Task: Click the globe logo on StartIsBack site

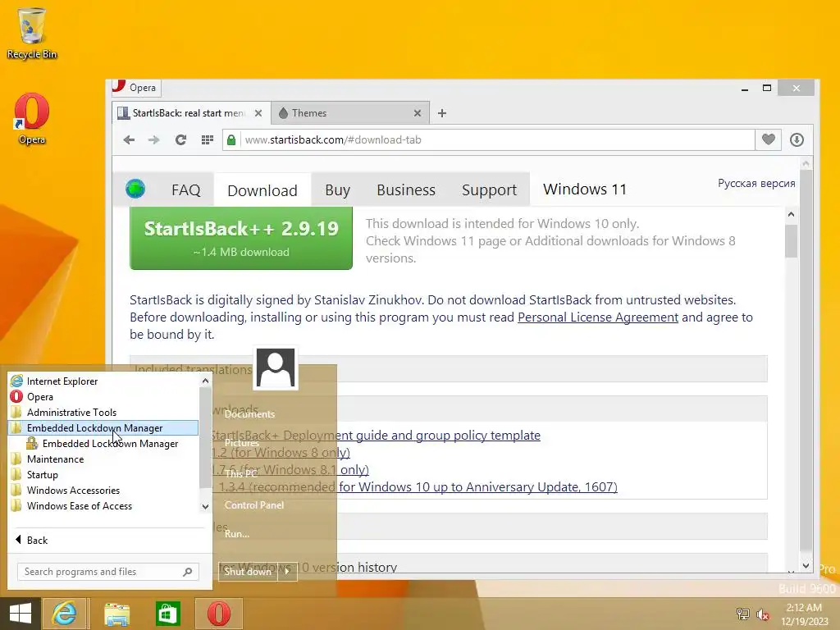Action: tap(135, 189)
